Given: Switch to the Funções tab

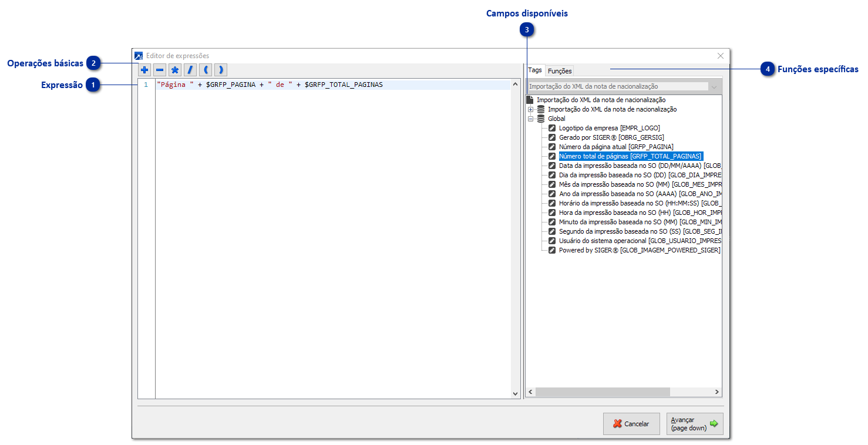Looking at the screenshot, I should (x=560, y=71).
